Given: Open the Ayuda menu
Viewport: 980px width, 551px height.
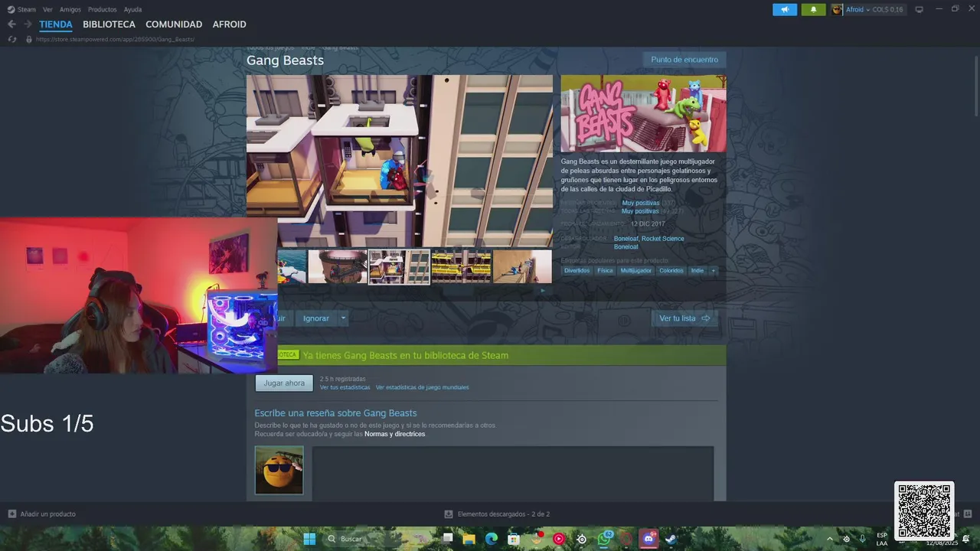Looking at the screenshot, I should coord(132,9).
